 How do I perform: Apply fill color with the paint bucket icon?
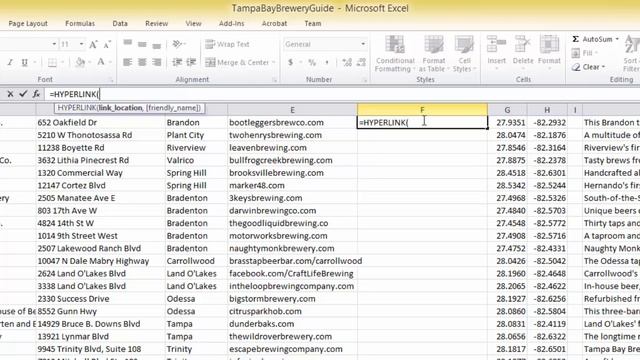pos(80,62)
